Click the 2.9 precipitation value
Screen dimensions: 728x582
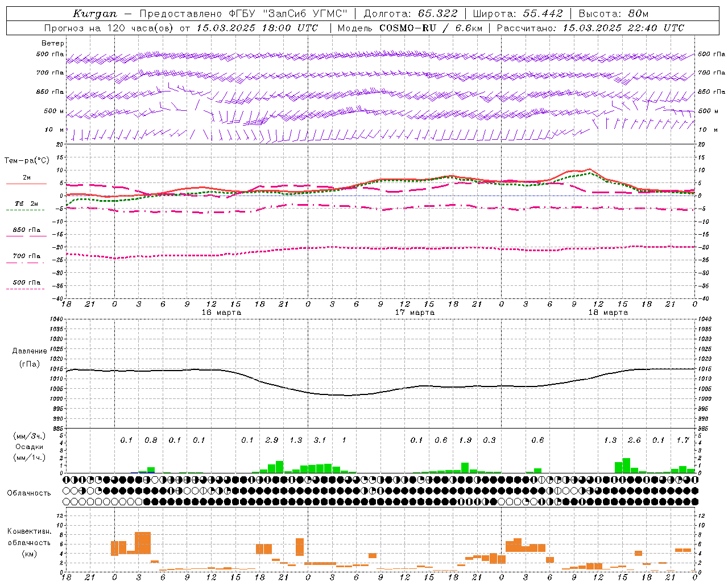(272, 440)
